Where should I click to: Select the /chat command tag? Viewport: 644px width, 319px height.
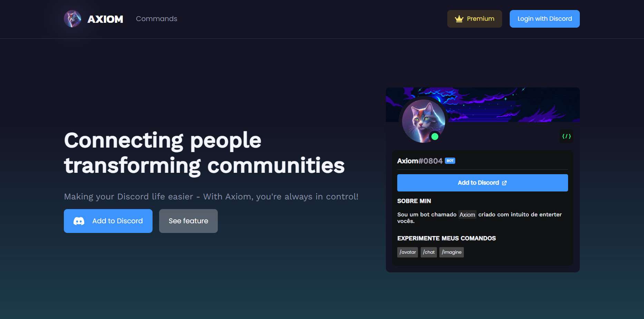point(429,252)
